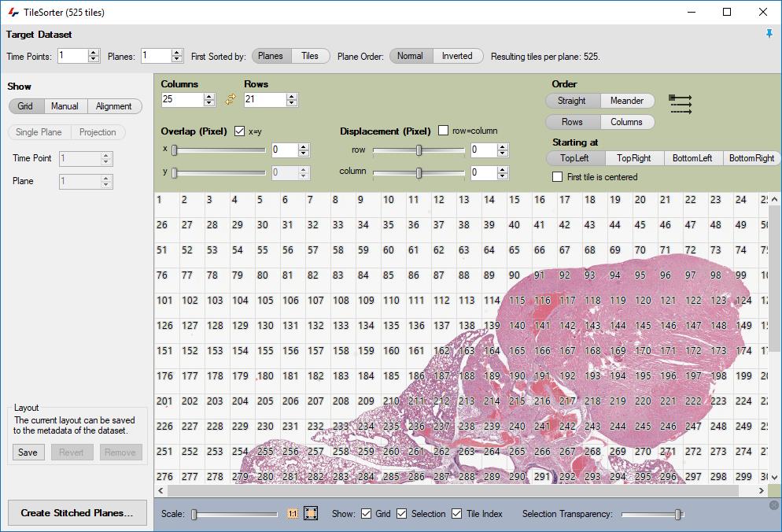
Task: Choose Columns order option
Action: (x=627, y=122)
